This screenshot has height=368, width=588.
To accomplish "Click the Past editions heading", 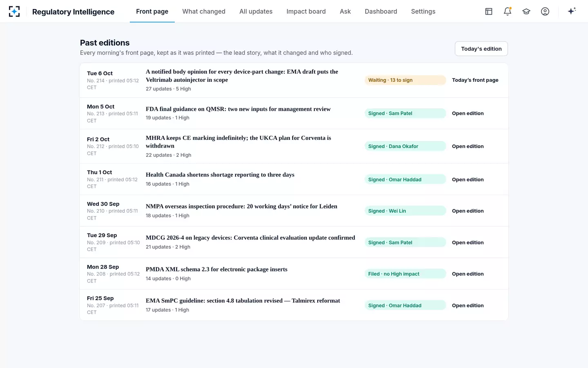I will 105,43.
